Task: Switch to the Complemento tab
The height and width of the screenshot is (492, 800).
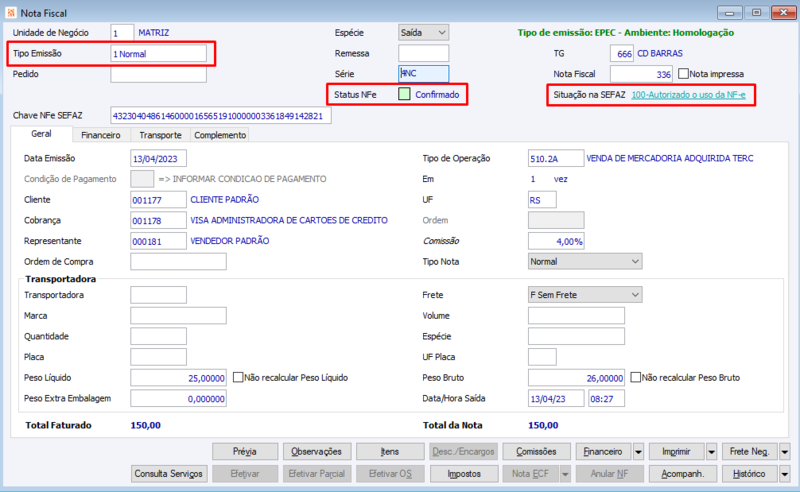Action: point(220,135)
